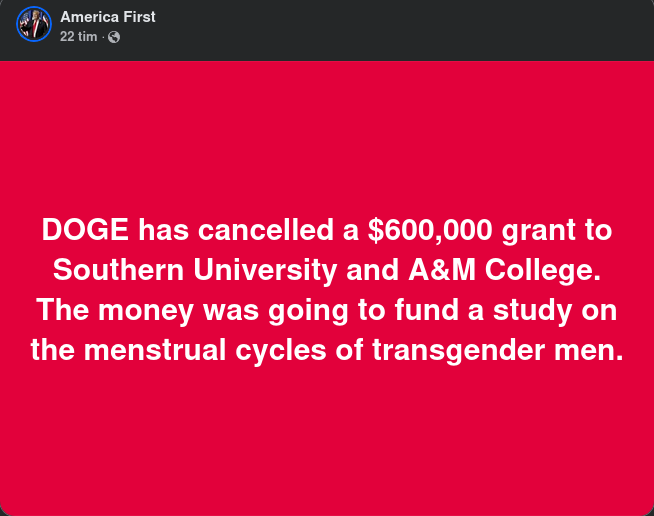
Task: Click the word "First" in the page name
Action: coord(139,17)
